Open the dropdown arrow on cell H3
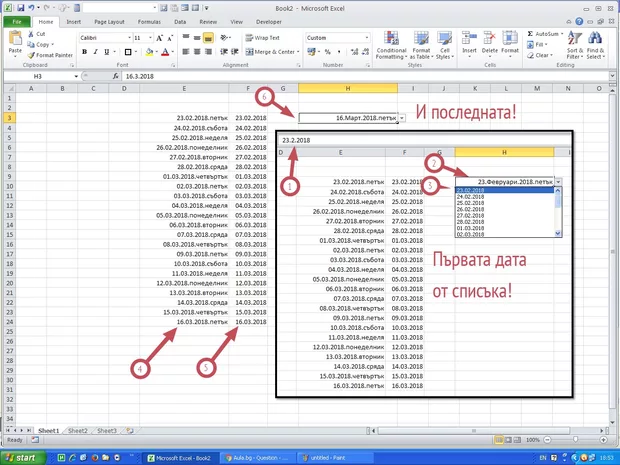 [x=401, y=118]
